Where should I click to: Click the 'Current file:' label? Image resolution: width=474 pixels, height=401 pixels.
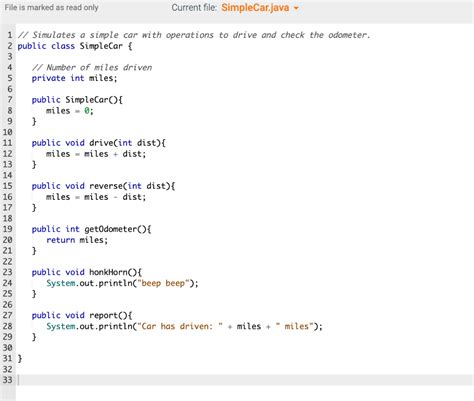[194, 8]
